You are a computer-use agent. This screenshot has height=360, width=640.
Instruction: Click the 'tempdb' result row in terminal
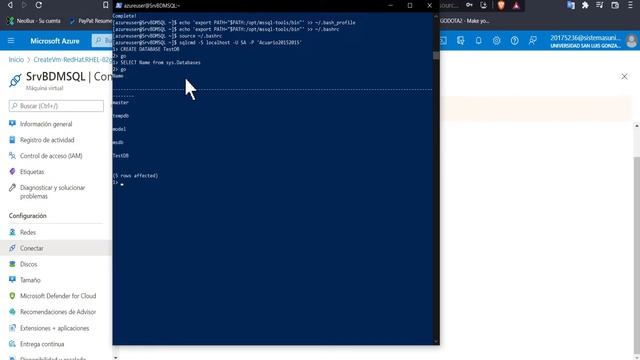click(x=121, y=116)
